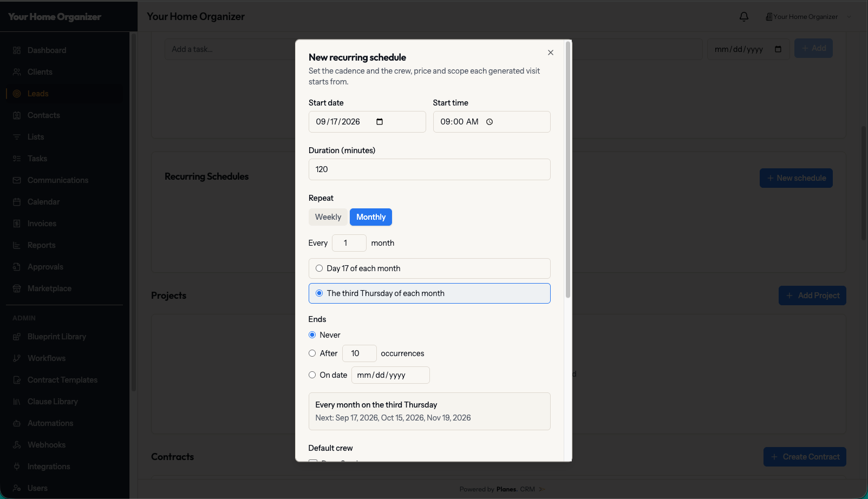The height and width of the screenshot is (499, 868).
Task: Open the Start date calendar picker icon
Action: (380, 122)
